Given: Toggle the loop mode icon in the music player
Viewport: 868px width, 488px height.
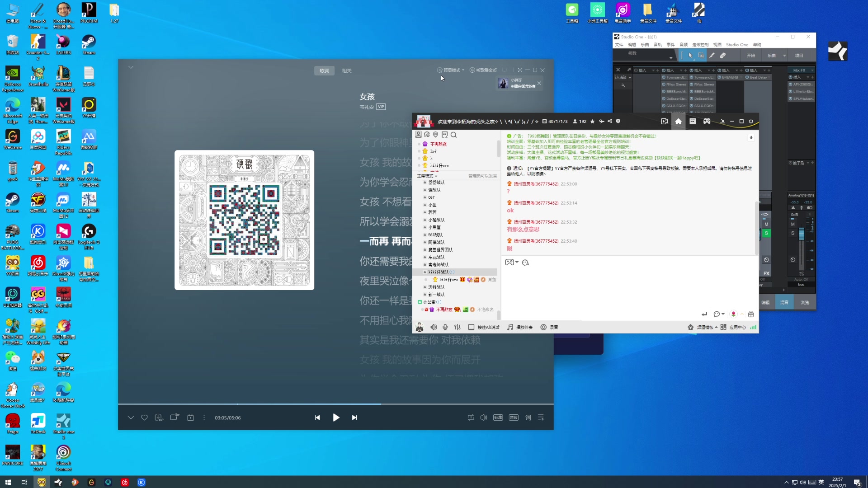Looking at the screenshot, I should pos(471,418).
